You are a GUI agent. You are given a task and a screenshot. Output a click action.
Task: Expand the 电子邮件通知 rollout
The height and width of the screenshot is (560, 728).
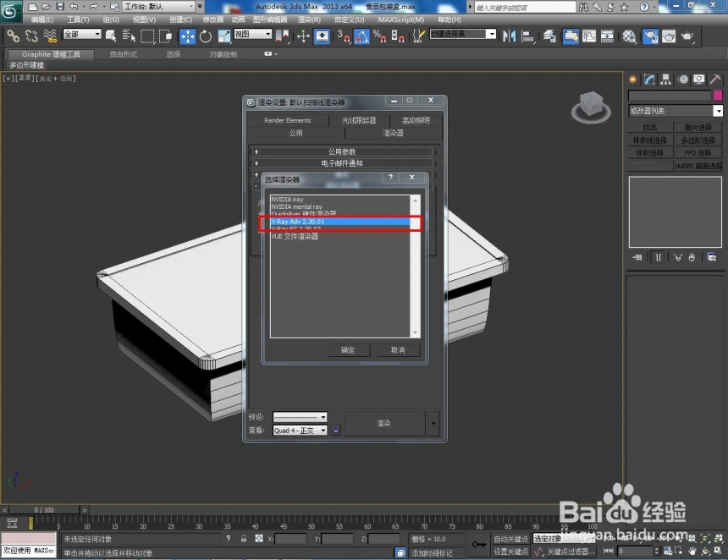(x=342, y=163)
